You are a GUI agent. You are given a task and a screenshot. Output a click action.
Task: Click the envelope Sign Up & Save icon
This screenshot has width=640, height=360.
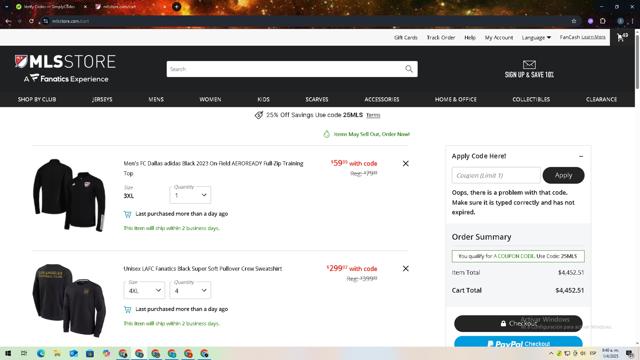tap(529, 64)
